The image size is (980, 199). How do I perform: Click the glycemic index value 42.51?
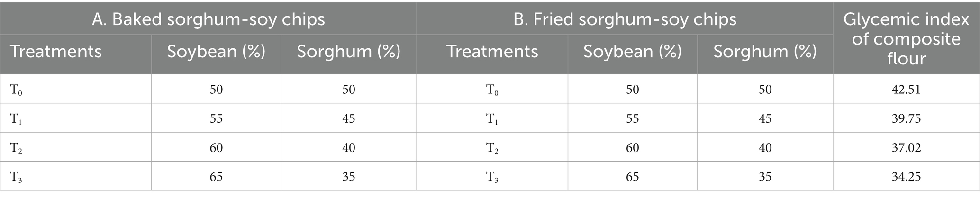[906, 90]
